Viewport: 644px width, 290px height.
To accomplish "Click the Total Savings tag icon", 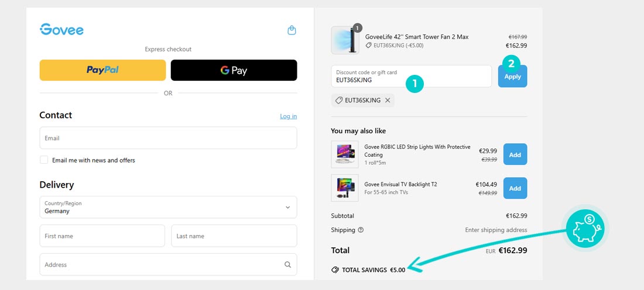I will (335, 270).
